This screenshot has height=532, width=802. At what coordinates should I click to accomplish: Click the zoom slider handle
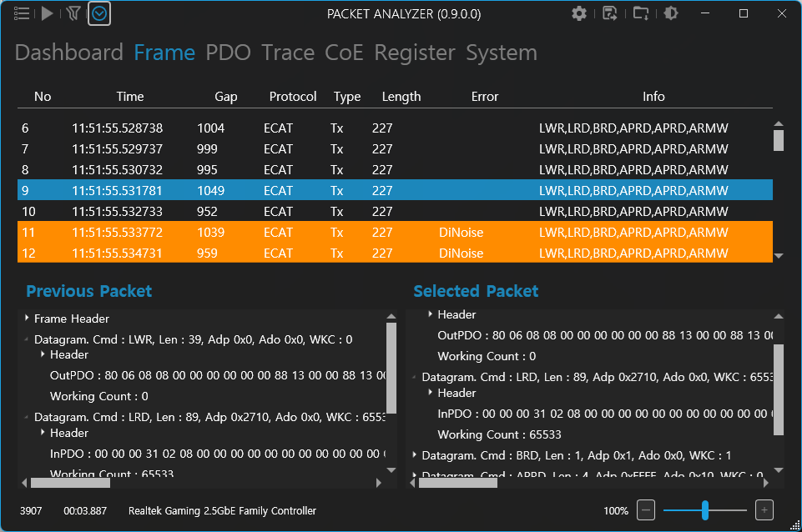705,510
